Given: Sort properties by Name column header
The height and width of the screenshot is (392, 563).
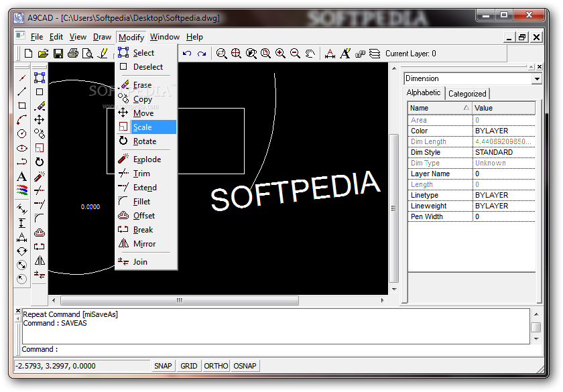Looking at the screenshot, I should click(440, 108).
